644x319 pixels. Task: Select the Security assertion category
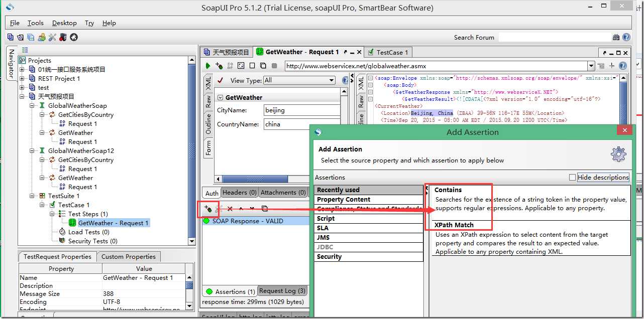pyautogui.click(x=369, y=256)
